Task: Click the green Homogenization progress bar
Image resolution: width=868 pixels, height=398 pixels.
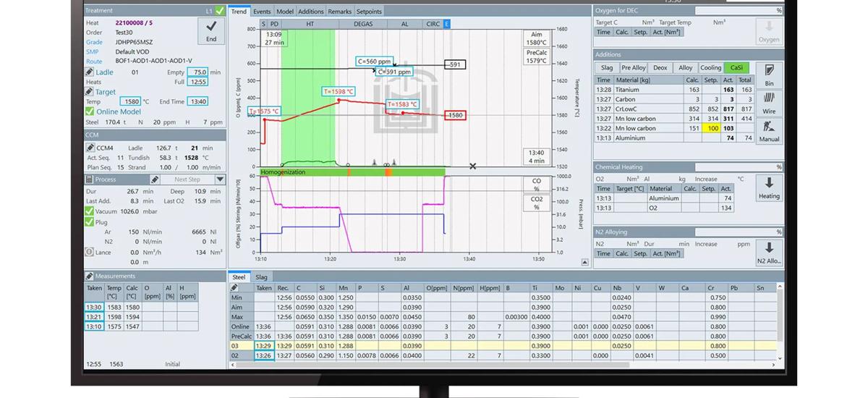Action: [x=352, y=172]
